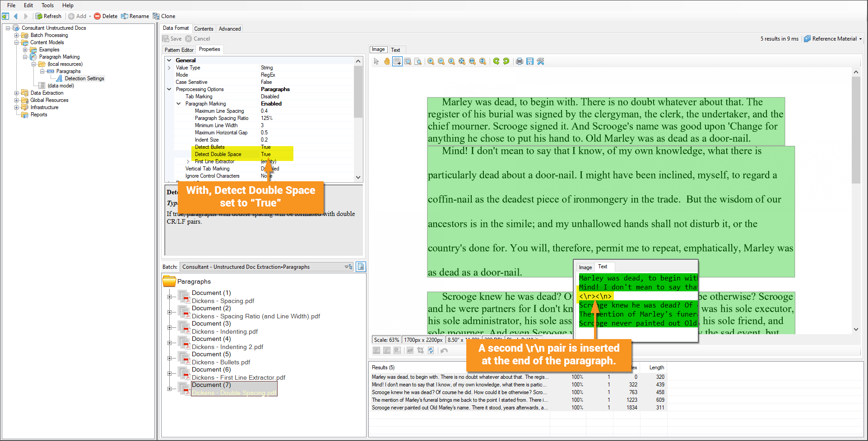Click the Zoom Out magnifier icon
The height and width of the screenshot is (441, 868).
(x=441, y=61)
